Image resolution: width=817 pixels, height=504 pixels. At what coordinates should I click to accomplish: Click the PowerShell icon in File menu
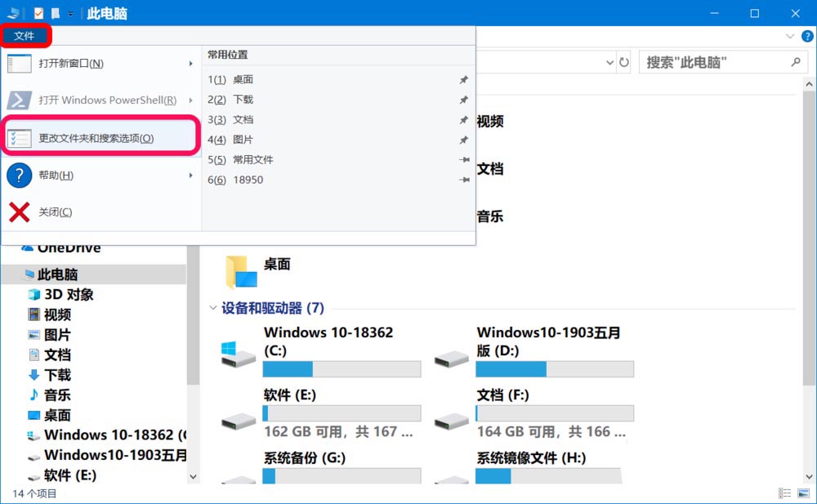tap(20, 100)
